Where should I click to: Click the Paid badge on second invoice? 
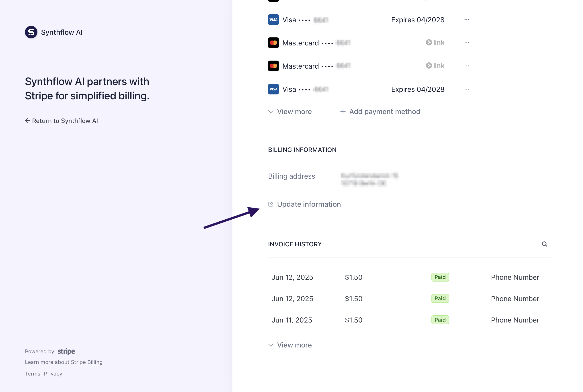pyautogui.click(x=440, y=298)
